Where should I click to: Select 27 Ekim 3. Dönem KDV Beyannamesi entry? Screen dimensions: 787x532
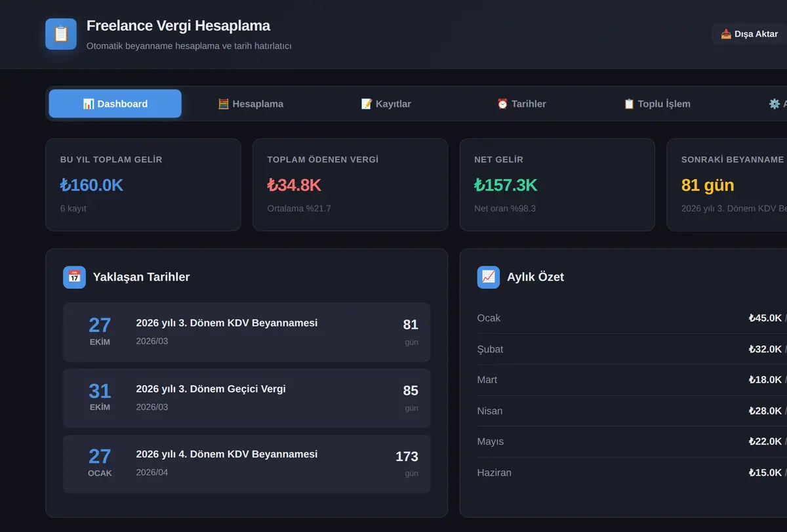(x=247, y=332)
